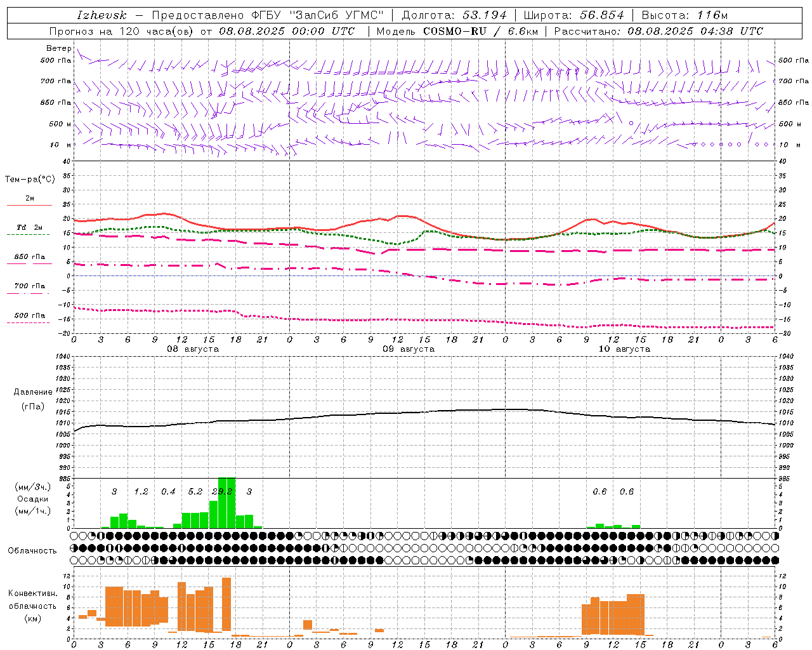
Task: Click the Осадки panel label
Action: coord(33,499)
